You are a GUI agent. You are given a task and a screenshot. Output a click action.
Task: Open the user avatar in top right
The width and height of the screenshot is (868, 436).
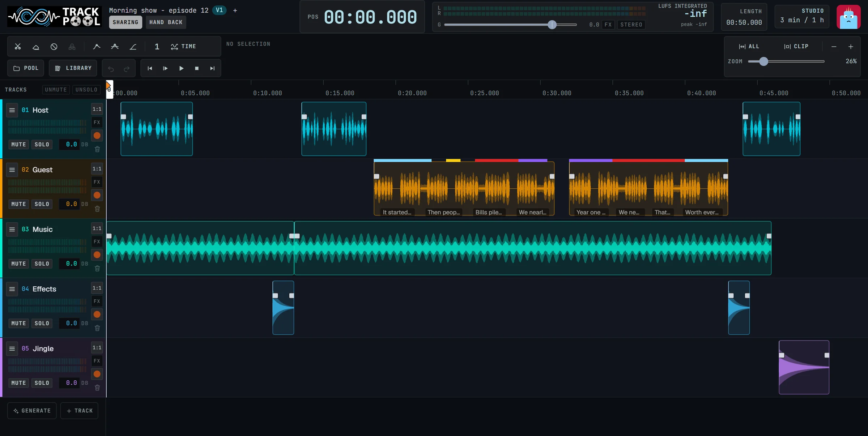pos(848,17)
